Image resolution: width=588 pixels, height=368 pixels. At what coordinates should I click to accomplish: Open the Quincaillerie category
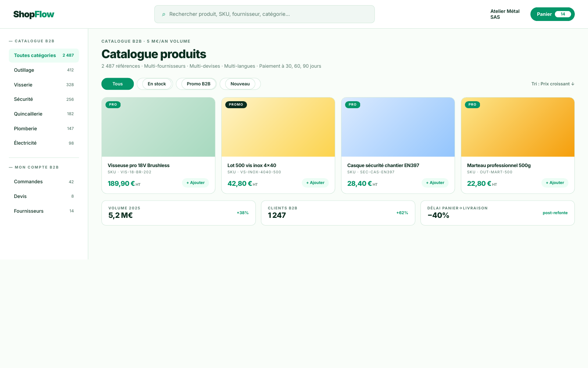(44, 114)
